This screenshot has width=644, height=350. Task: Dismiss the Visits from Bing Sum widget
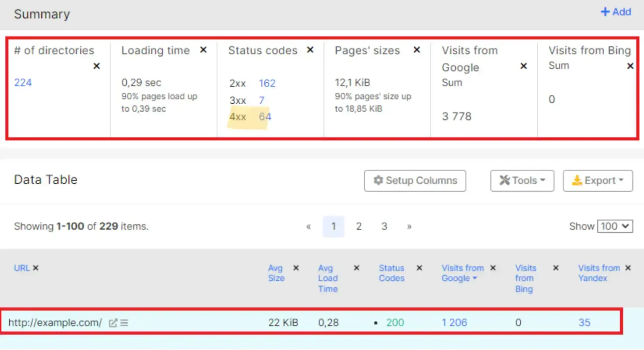pyautogui.click(x=630, y=66)
